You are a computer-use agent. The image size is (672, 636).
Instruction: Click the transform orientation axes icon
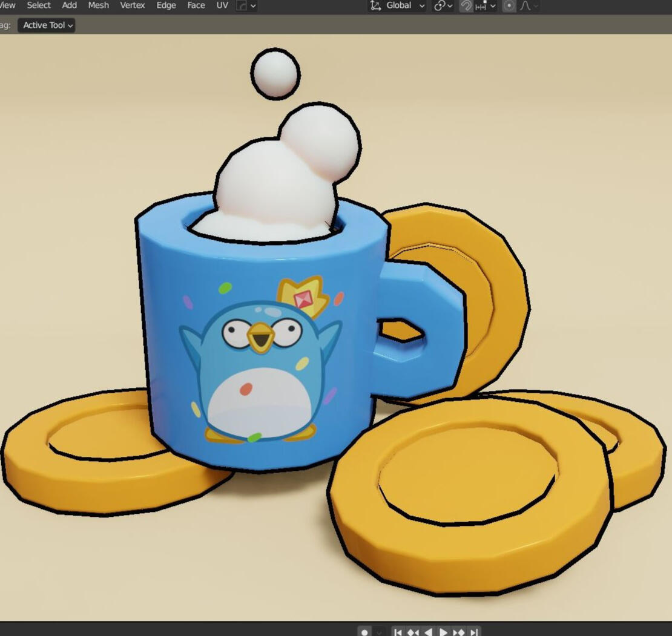tap(376, 5)
